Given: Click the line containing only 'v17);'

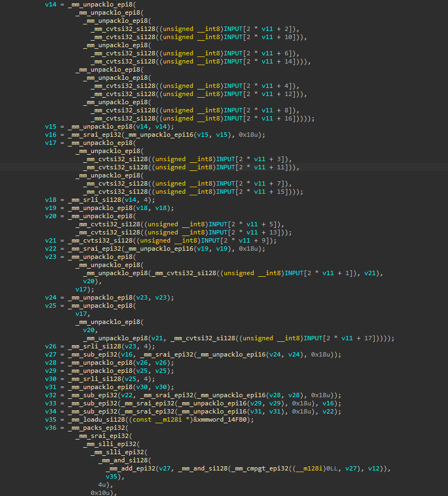Looking at the screenshot, I should (85, 289).
